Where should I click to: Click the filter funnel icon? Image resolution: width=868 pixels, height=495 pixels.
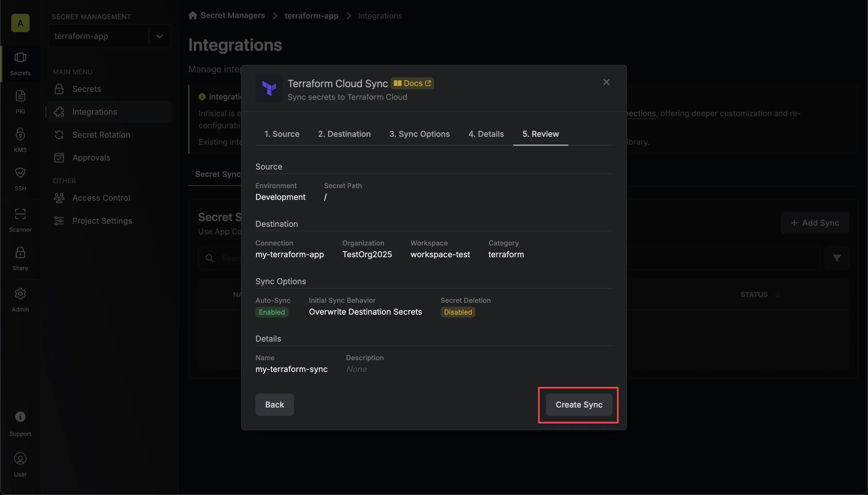837,258
